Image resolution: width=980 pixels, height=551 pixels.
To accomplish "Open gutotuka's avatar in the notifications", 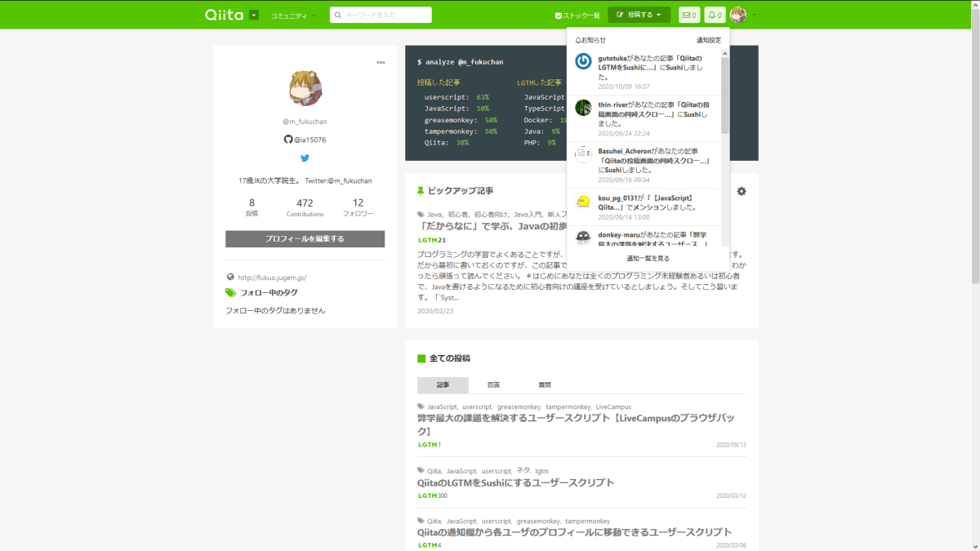I will [583, 61].
